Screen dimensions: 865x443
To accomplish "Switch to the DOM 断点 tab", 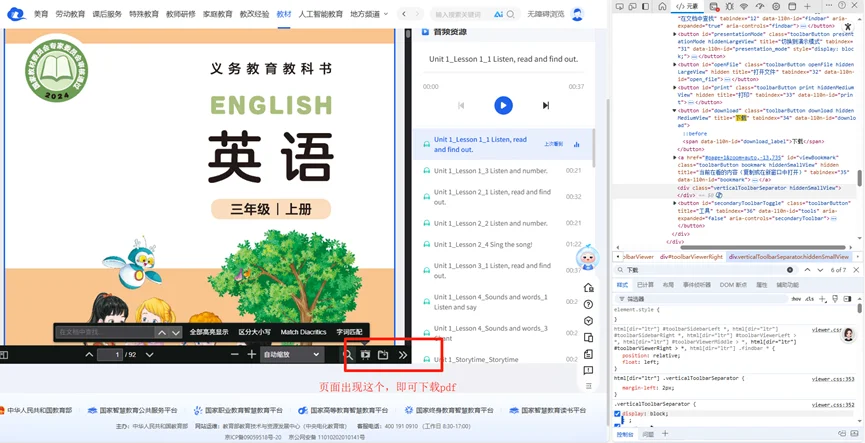I will click(733, 285).
